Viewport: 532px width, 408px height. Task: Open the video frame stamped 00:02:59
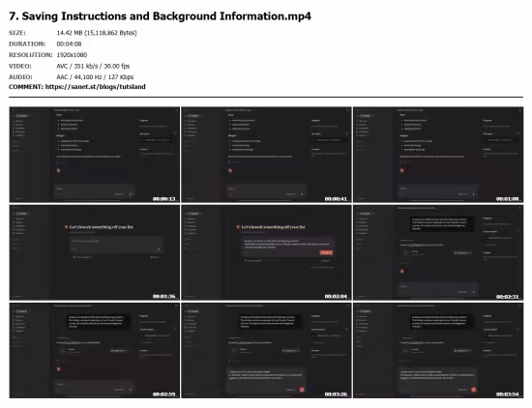click(x=95, y=350)
